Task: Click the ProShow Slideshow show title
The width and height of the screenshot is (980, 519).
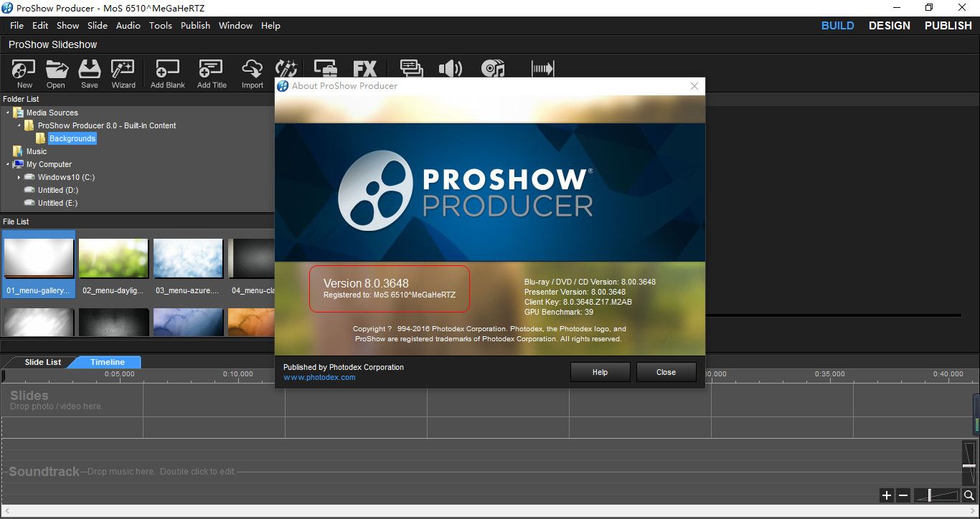Action: click(x=52, y=44)
